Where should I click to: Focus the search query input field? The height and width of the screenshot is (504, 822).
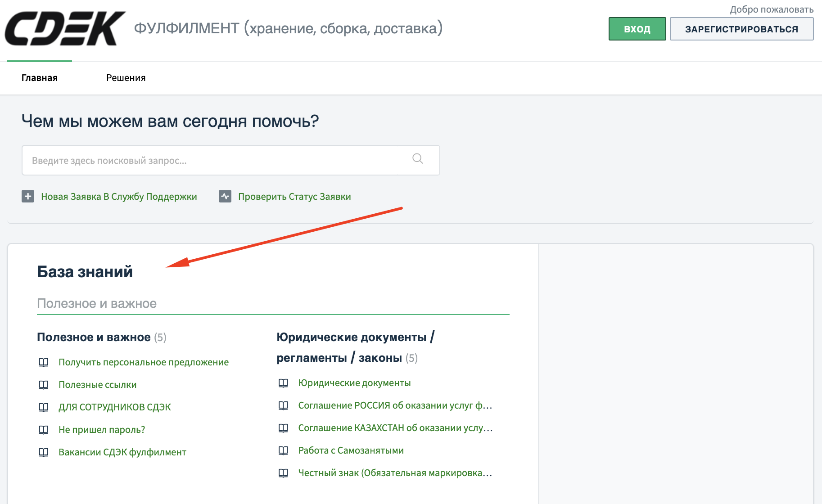(231, 160)
